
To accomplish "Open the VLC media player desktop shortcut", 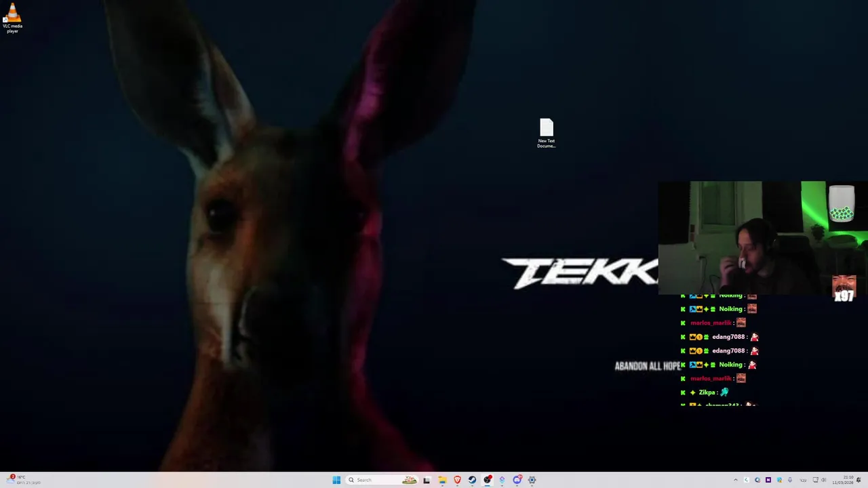I will [x=12, y=18].
